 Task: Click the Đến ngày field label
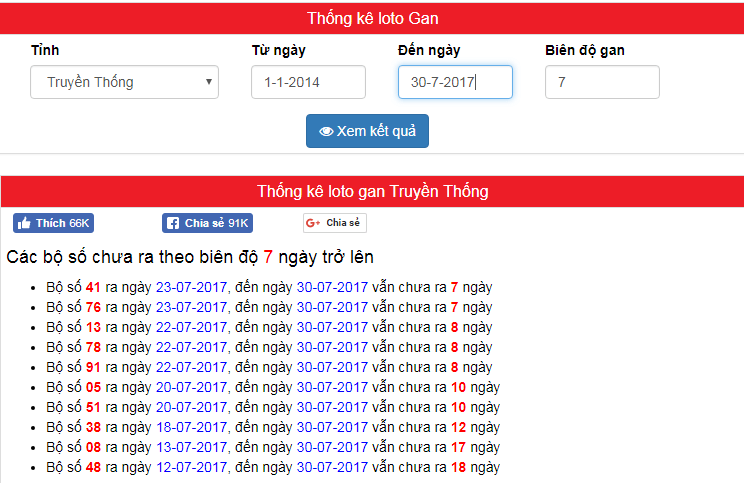click(x=429, y=50)
